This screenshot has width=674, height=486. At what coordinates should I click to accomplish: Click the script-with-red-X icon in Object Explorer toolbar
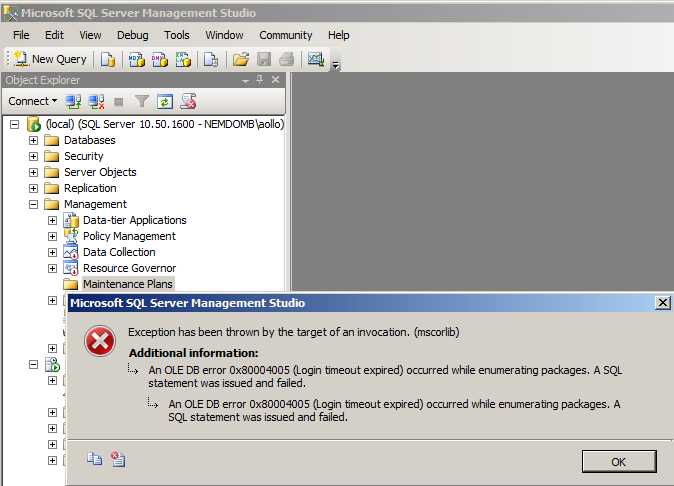[188, 101]
